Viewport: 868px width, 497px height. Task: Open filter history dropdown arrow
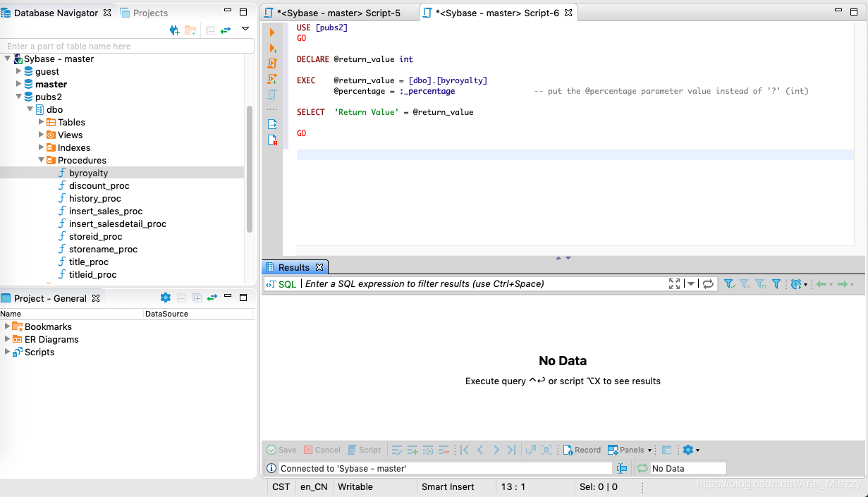point(692,284)
